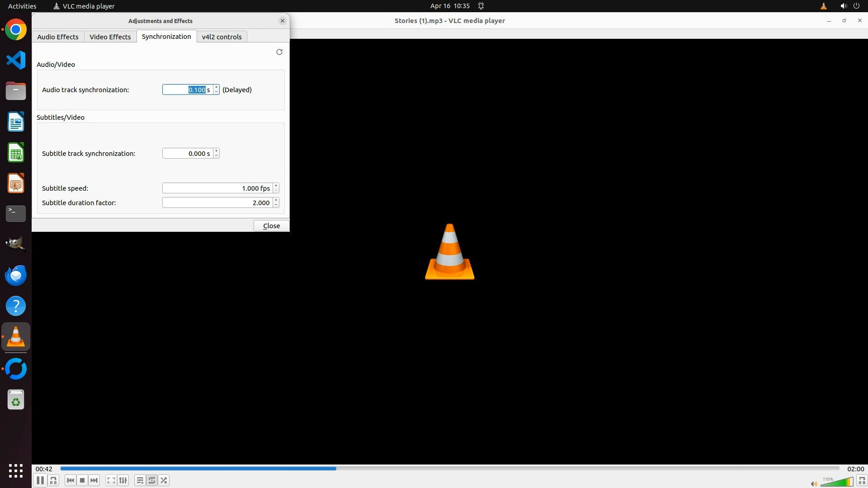Toggle random shuffle playback

coord(164,480)
